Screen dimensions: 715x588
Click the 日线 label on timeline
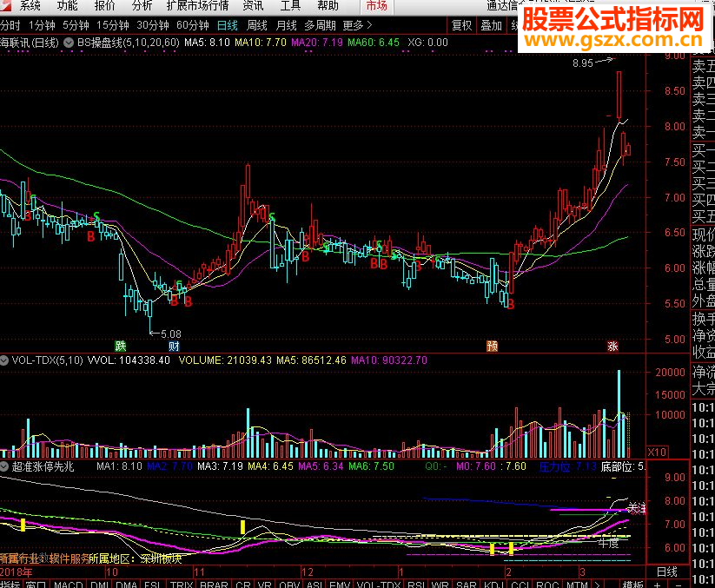point(666,571)
